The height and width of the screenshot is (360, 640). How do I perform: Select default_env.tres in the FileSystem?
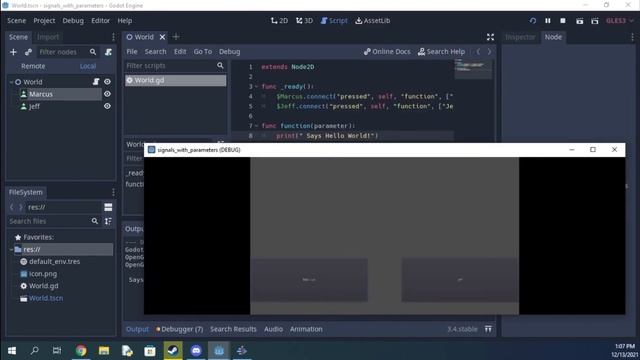click(x=54, y=262)
